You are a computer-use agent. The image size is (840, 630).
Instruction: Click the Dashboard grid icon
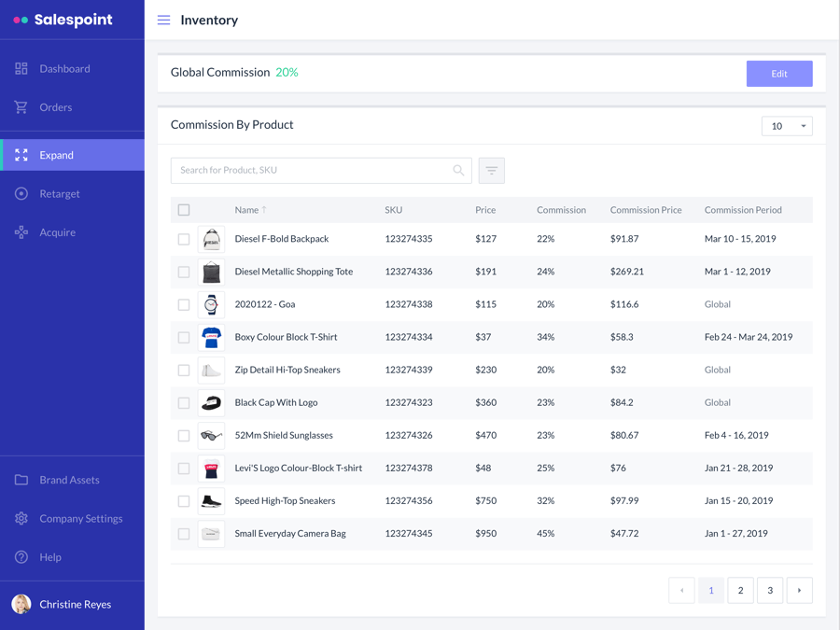click(21, 68)
